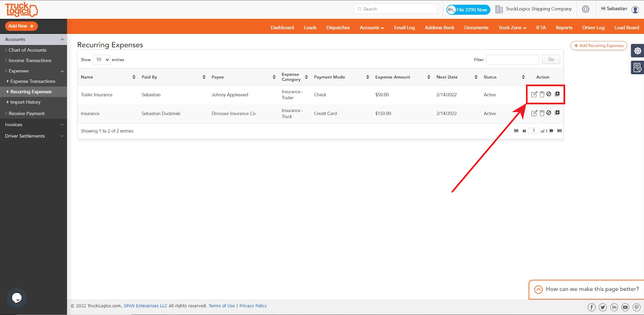Edit the Trailer Insurance recurring expense
This screenshot has height=315, width=644.
[x=534, y=94]
